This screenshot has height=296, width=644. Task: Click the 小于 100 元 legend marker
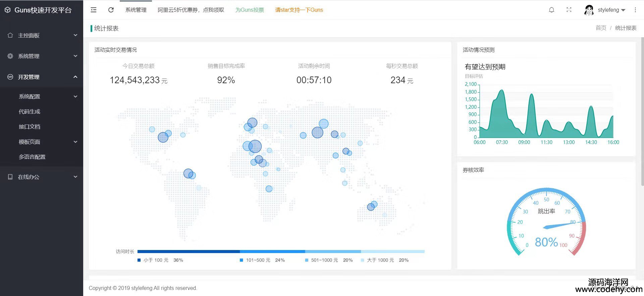coord(139,260)
